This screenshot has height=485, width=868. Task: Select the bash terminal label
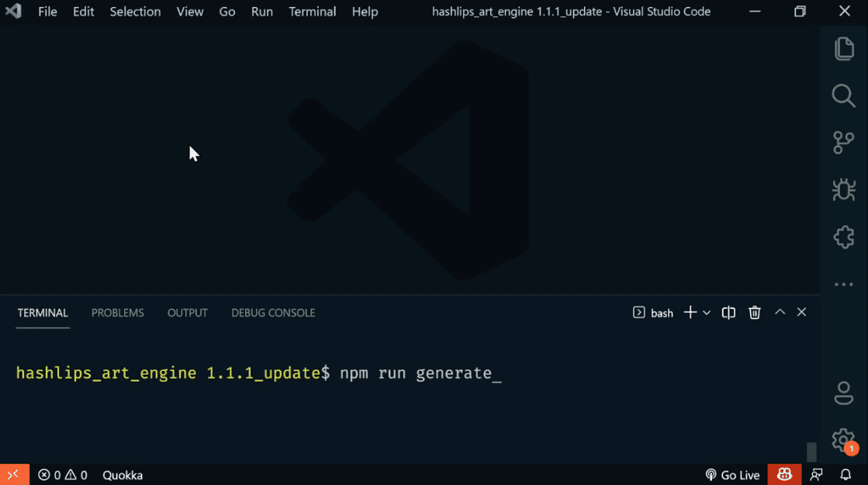click(x=662, y=313)
